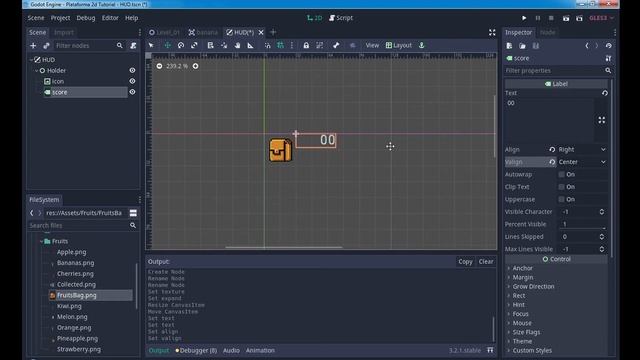640x360 pixels.
Task: Play the current edited scene
Action: 566,18
